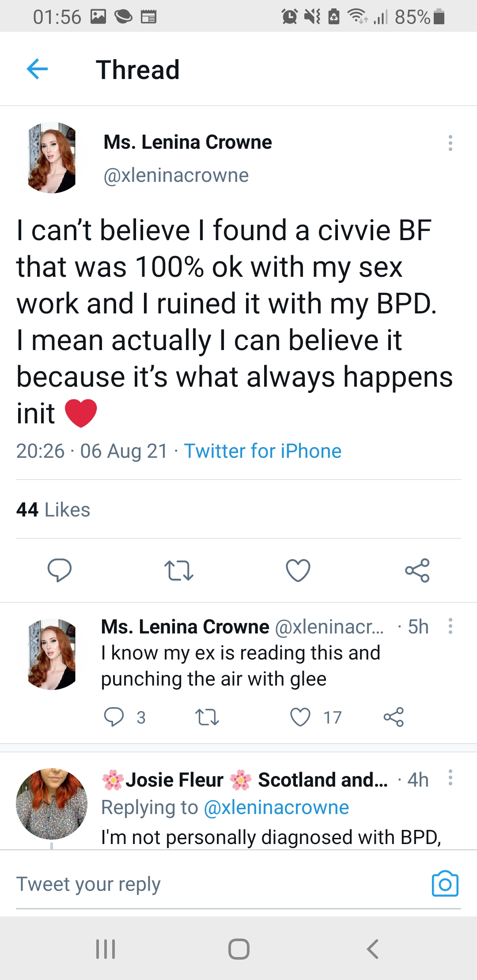This screenshot has width=477, height=980.
Task: Open Josie Fleur's profile avatar
Action: point(52,803)
